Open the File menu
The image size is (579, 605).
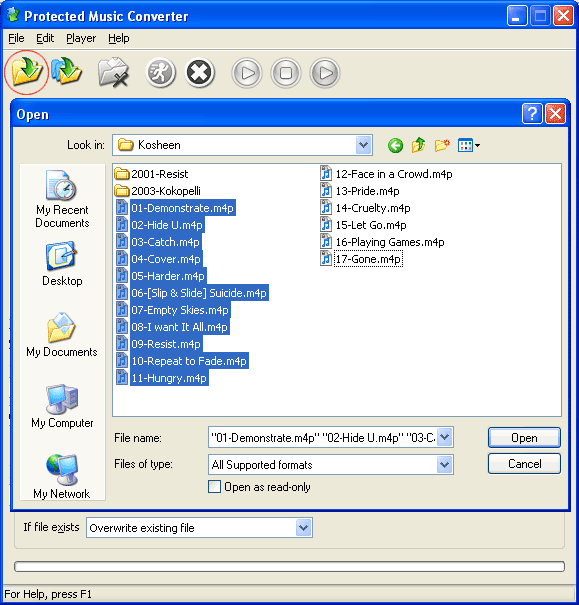tap(16, 38)
